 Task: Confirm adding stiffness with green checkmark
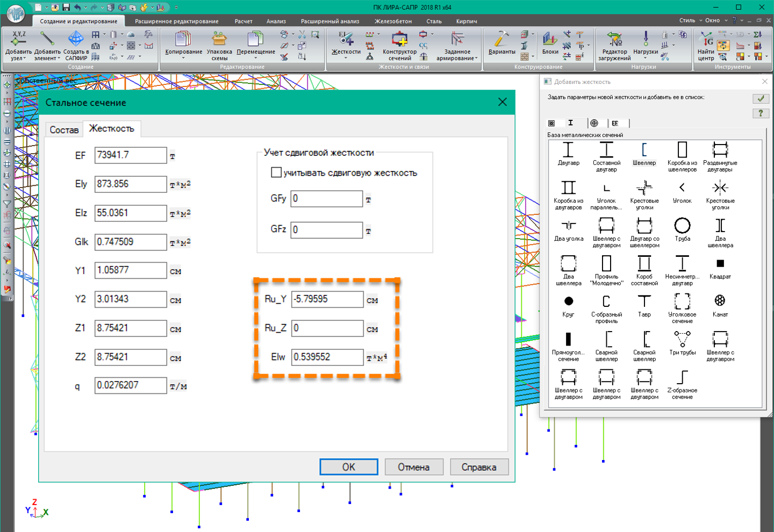click(761, 98)
